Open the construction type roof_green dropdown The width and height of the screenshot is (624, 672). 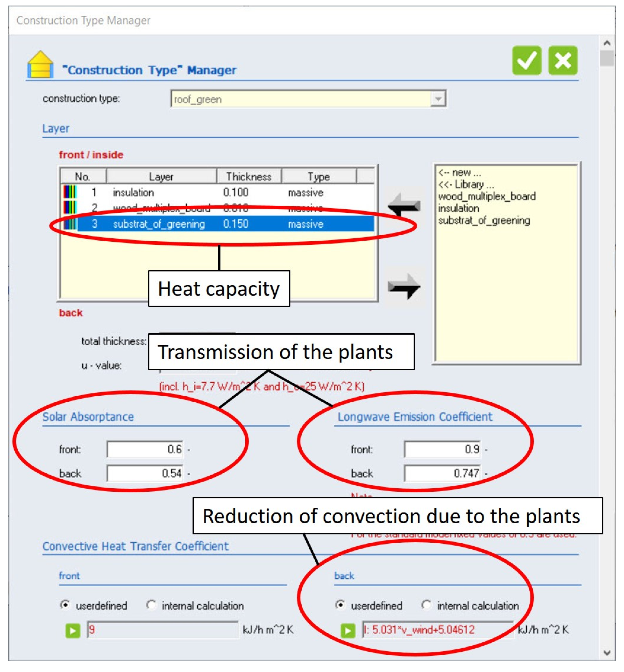[438, 99]
